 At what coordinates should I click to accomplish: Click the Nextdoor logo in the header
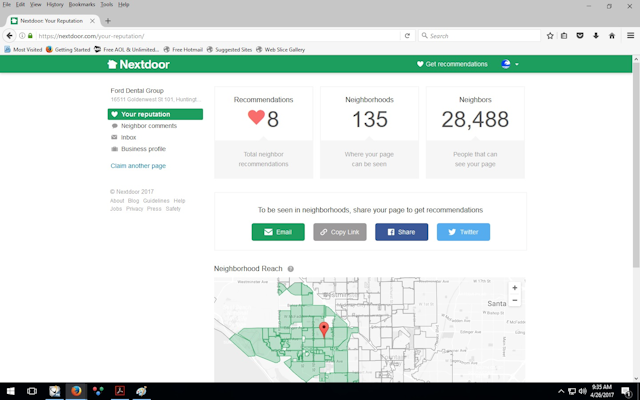click(x=138, y=64)
